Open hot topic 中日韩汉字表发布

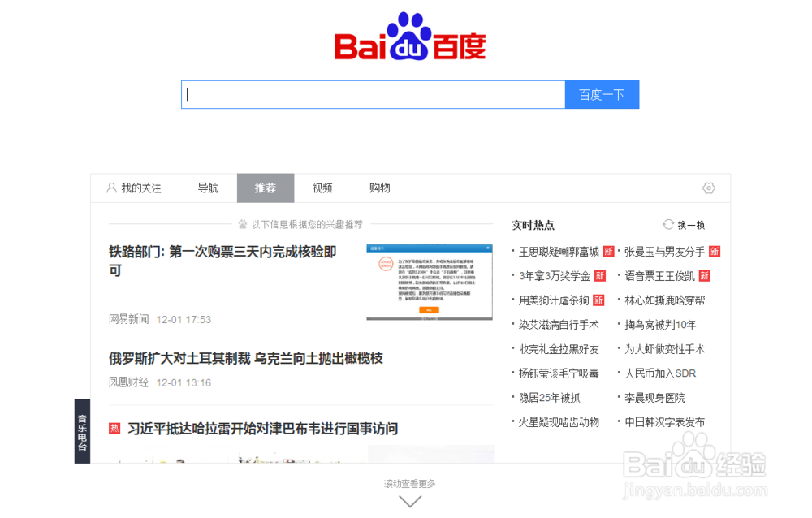click(x=664, y=422)
